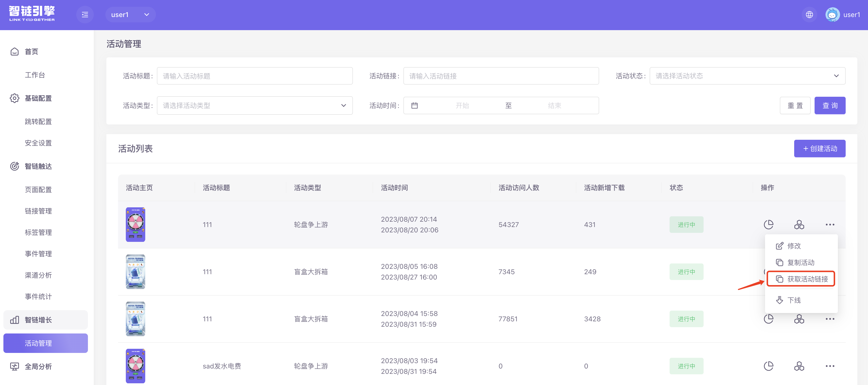
Task: Click the sidebar collapse menu icon
Action: pos(85,15)
